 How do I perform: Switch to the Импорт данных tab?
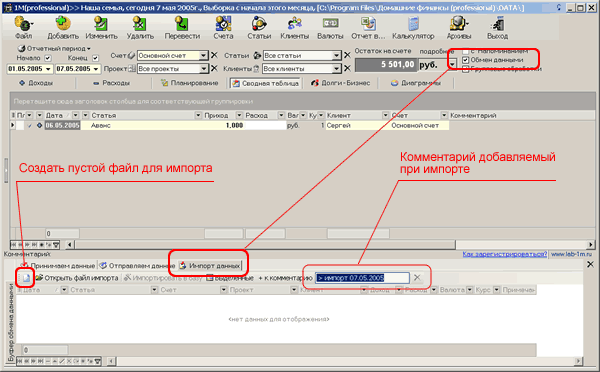(210, 266)
